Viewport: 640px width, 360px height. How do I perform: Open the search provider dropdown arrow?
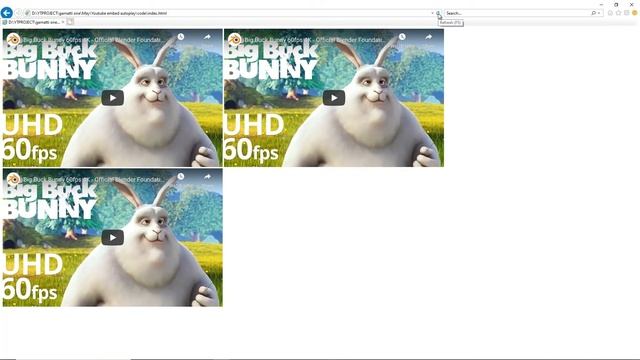tap(599, 13)
